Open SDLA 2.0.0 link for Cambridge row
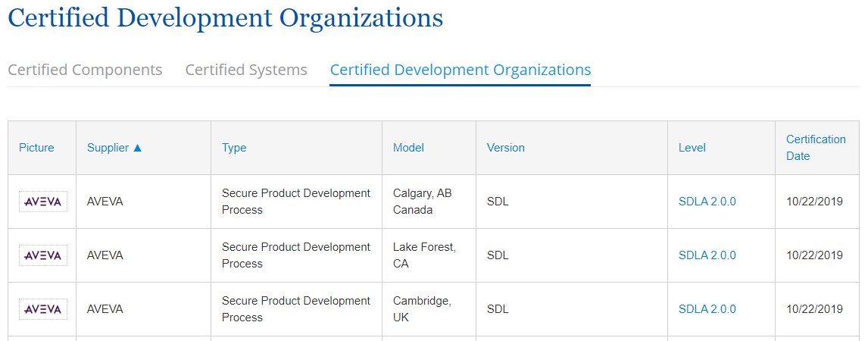The image size is (868, 341). click(x=707, y=309)
